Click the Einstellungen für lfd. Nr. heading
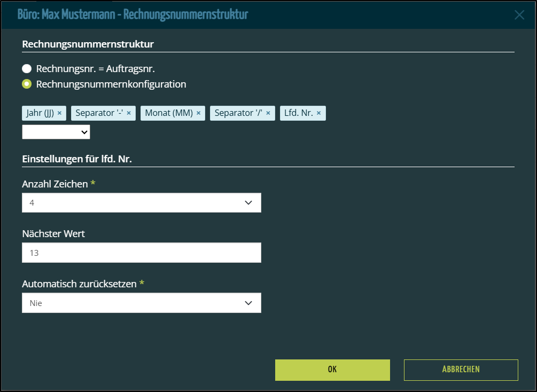The height and width of the screenshot is (392, 537). click(77, 159)
